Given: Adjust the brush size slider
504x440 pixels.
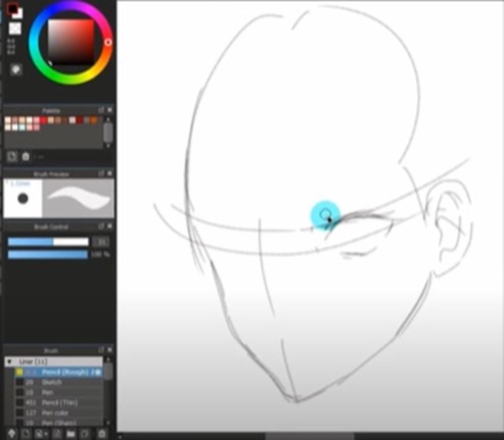Looking at the screenshot, I should coord(48,242).
